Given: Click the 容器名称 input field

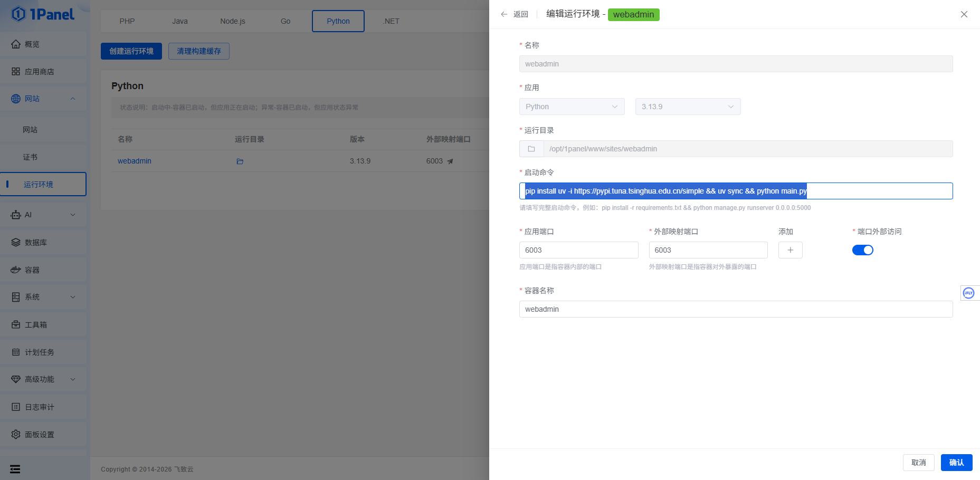Looking at the screenshot, I should 736,309.
